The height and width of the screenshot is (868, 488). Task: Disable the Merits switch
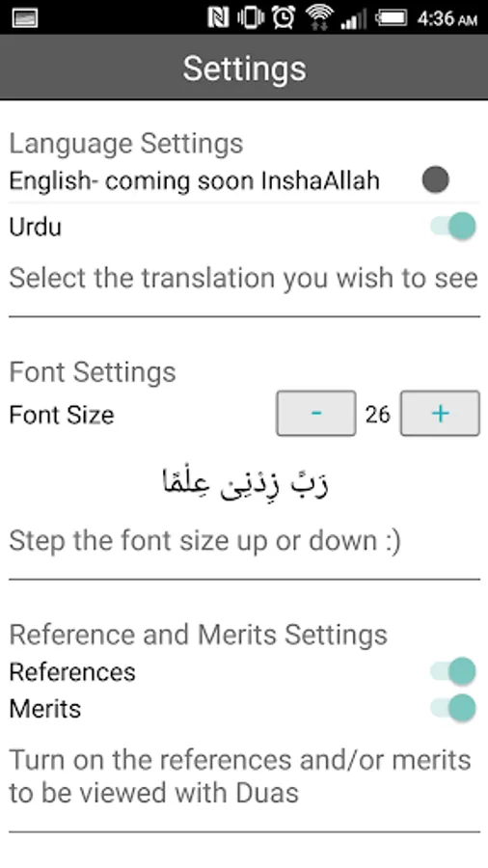pos(453,709)
